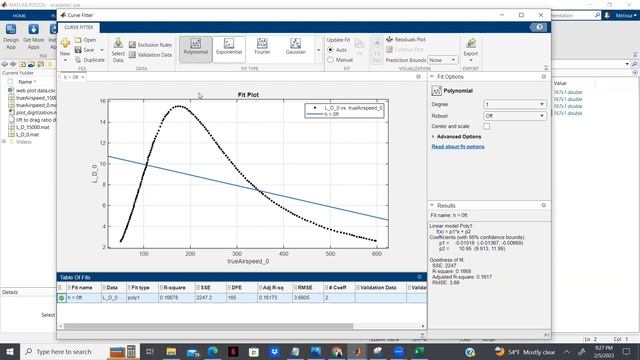Image resolution: width=640 pixels, height=360 pixels.
Task: Click Get More Apps in MATLAB window
Action: point(33,37)
